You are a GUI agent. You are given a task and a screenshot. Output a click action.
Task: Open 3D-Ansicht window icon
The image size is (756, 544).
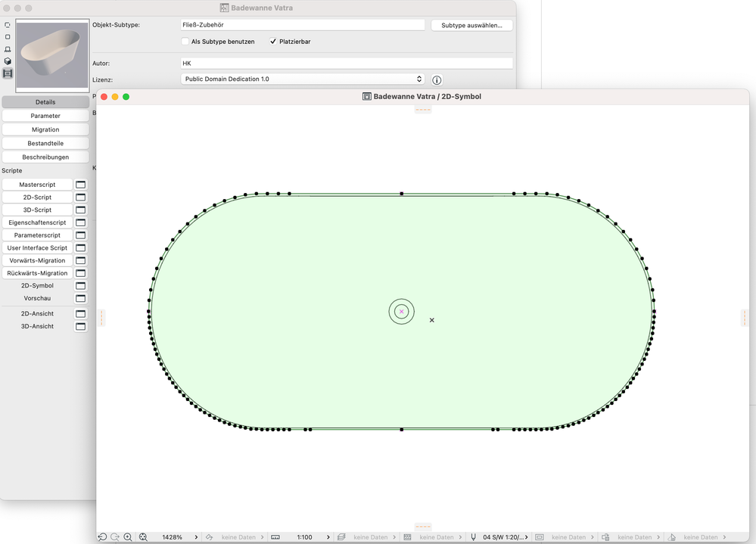coord(81,327)
